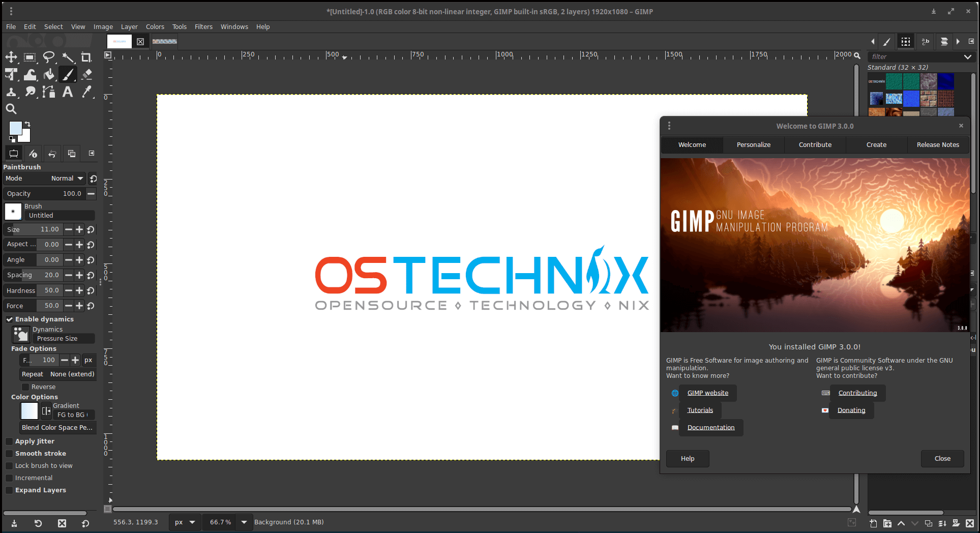Activate the Text tool
980x533 pixels.
(x=67, y=92)
